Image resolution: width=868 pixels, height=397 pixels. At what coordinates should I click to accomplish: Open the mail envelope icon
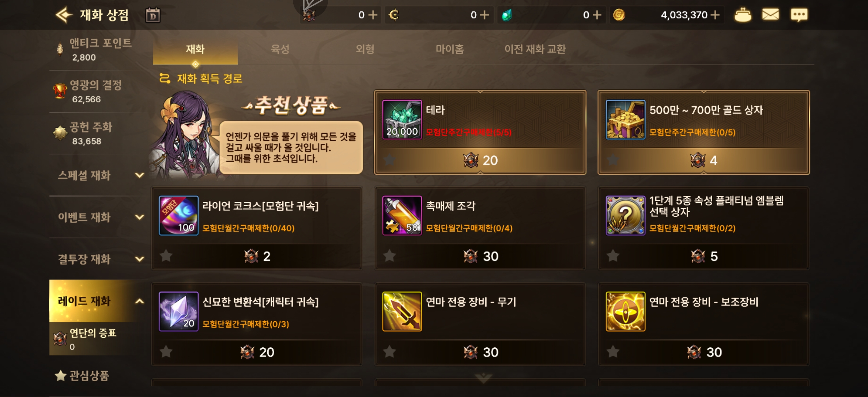tap(770, 15)
